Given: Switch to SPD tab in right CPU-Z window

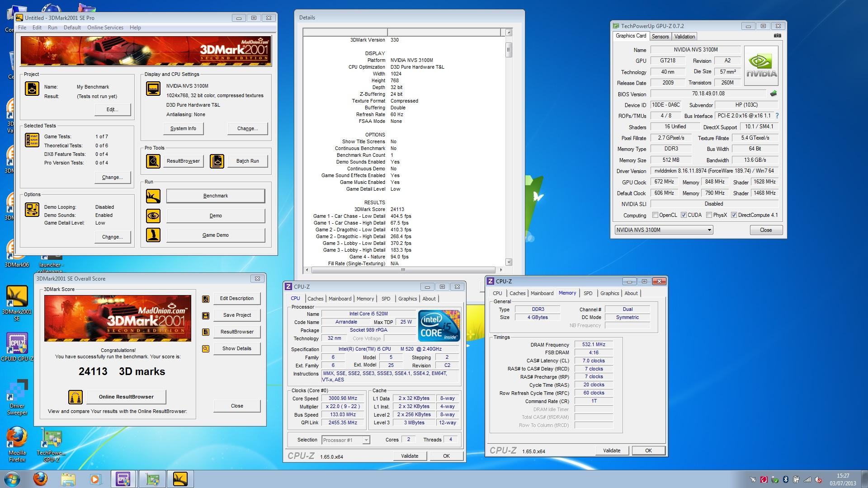Looking at the screenshot, I should pos(588,293).
